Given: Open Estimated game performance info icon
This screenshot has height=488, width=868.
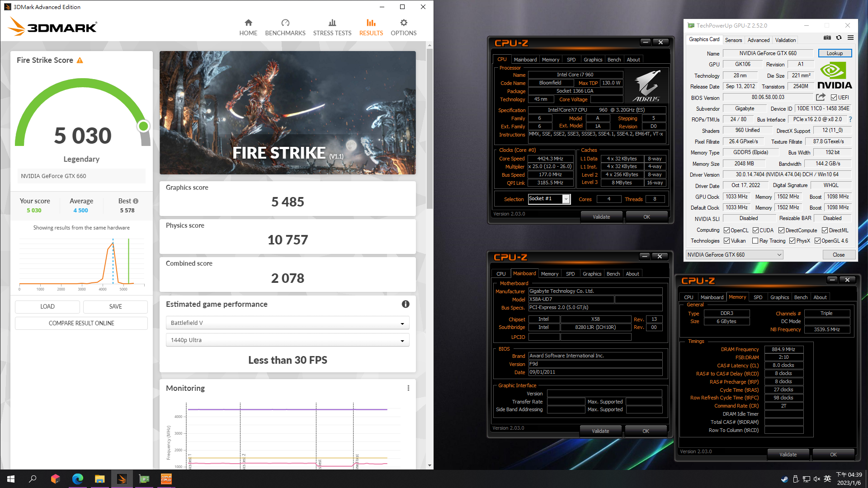Looking at the screenshot, I should pos(406,304).
